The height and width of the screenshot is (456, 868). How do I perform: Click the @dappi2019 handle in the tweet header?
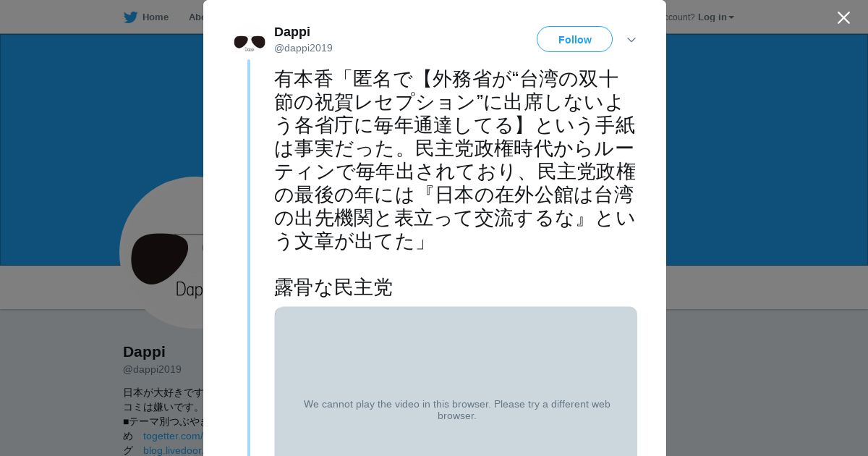(303, 48)
